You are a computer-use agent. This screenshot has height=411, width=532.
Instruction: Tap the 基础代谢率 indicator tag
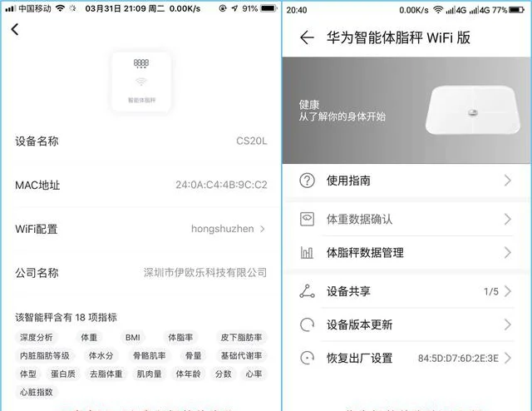[241, 355]
